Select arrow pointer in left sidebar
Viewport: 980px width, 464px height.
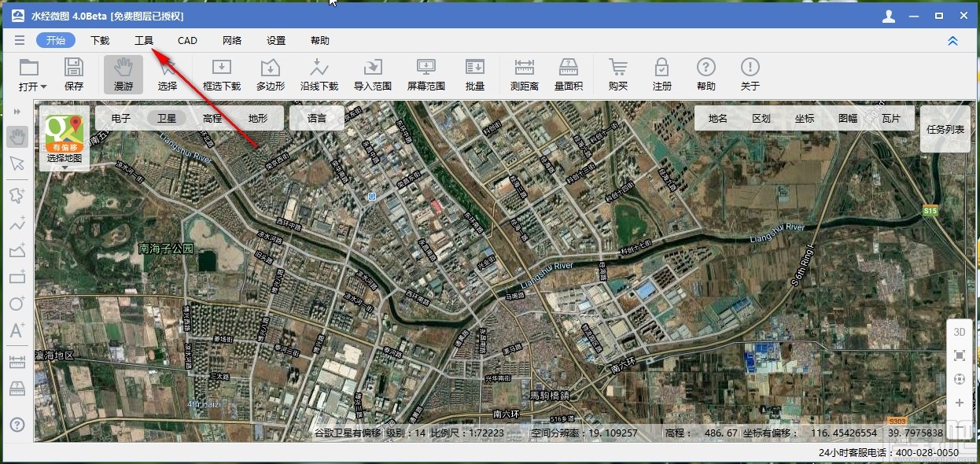point(17,164)
